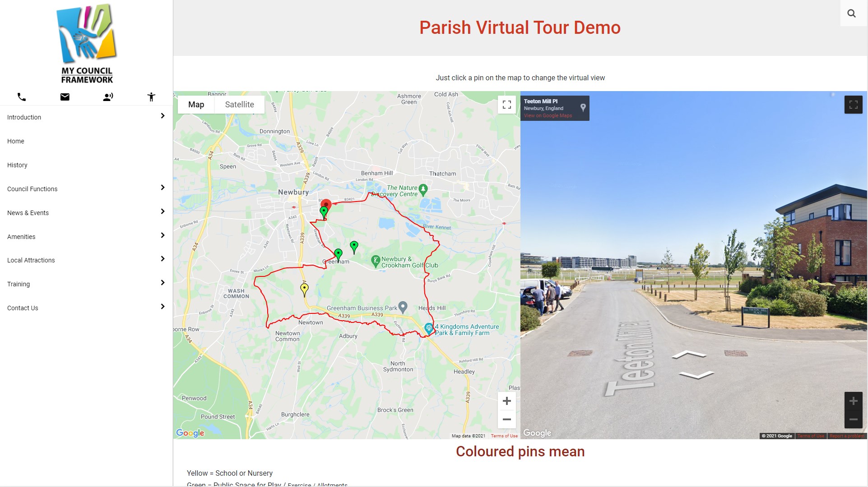Toggle fullscreen on the street view panel
868x487 pixels.
[853, 105]
